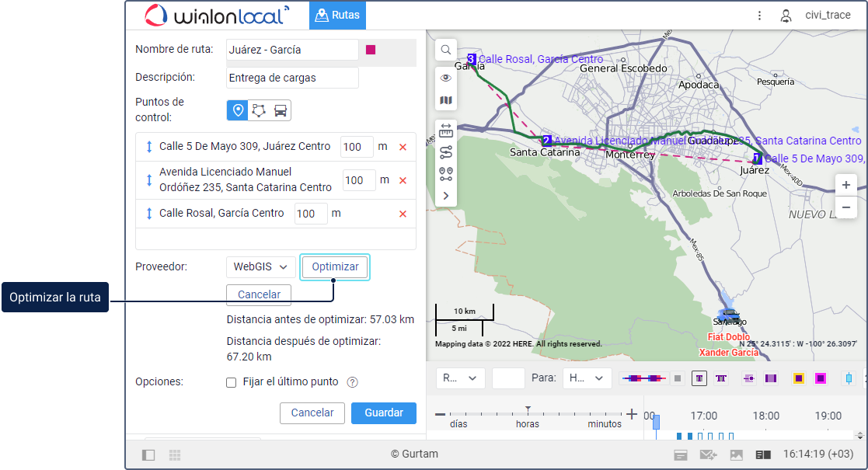
Task: Toggle the rides line timeline filter
Action: 643,378
